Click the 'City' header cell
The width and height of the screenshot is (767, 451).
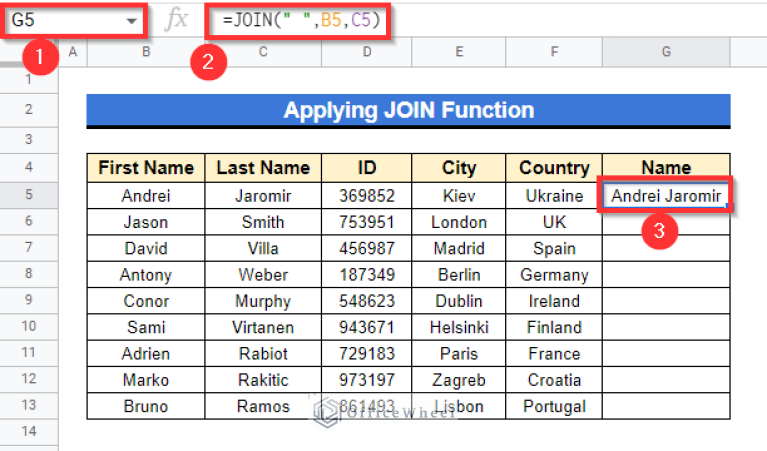tap(459, 168)
